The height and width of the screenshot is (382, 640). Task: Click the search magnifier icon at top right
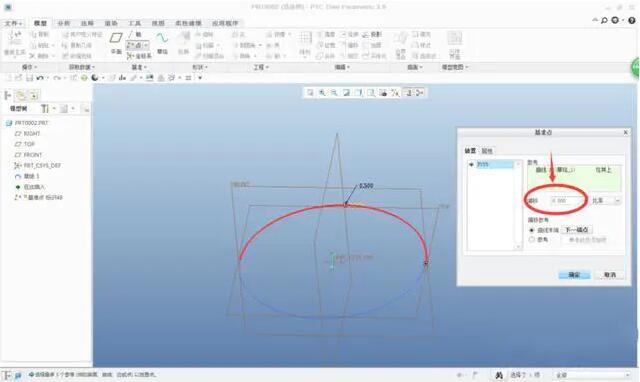coord(604,20)
